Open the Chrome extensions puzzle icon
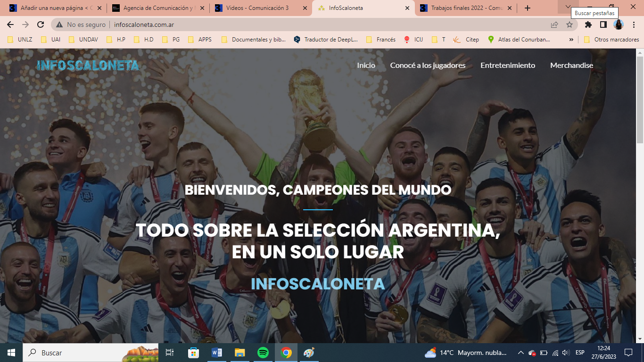Image resolution: width=644 pixels, height=362 pixels. point(588,25)
